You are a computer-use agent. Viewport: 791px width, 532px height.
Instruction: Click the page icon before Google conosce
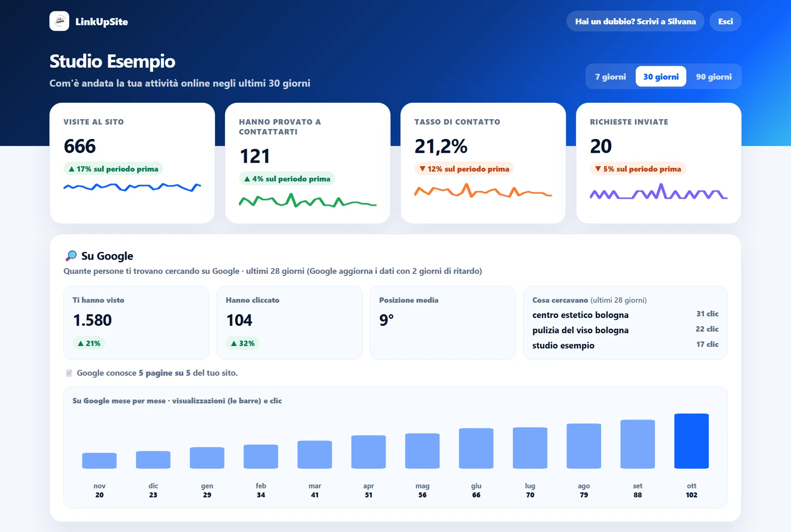click(69, 373)
